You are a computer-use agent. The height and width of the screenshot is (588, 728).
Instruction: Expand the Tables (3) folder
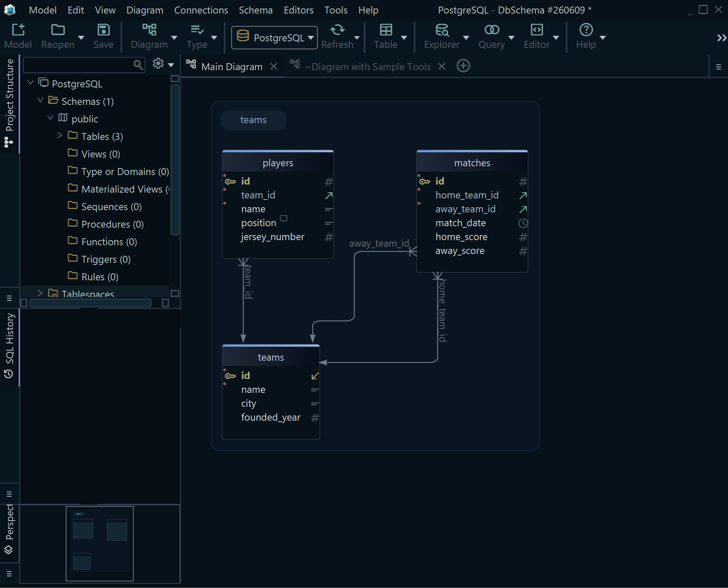(x=60, y=136)
